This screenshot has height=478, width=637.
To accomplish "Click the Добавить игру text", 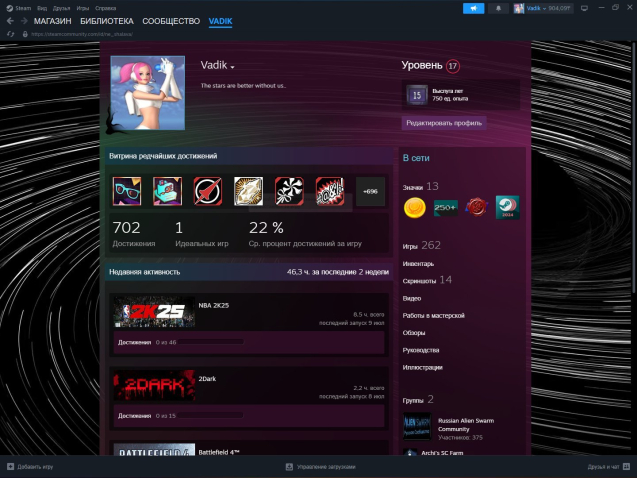I will pyautogui.click(x=35, y=467).
